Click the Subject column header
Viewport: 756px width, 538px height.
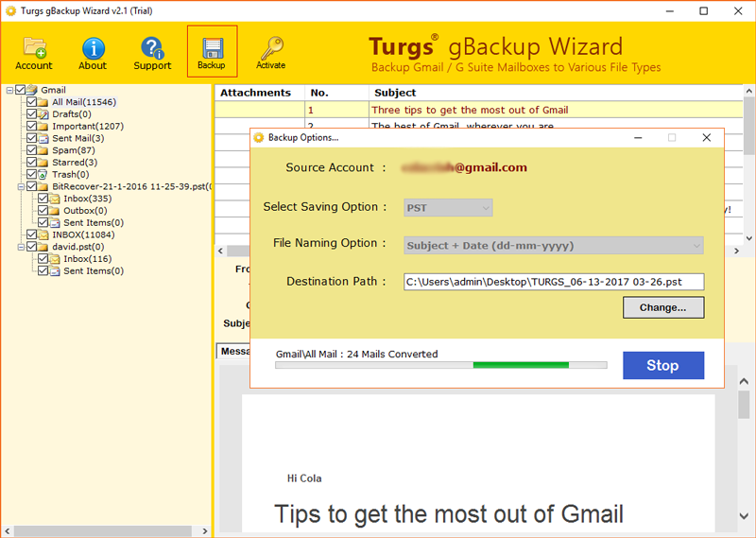395,93
